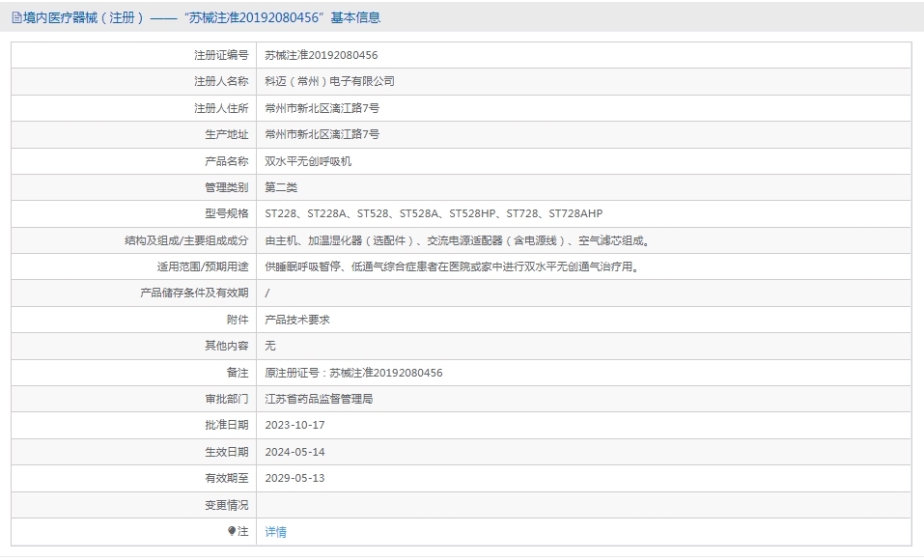Click expiry date 2029-05-13
This screenshot has width=924, height=560.
click(294, 478)
